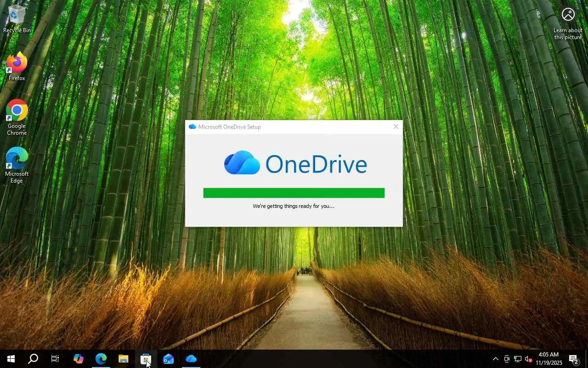Open the muted volume tray icon
Viewport: 588px width, 368px height.
(x=528, y=359)
